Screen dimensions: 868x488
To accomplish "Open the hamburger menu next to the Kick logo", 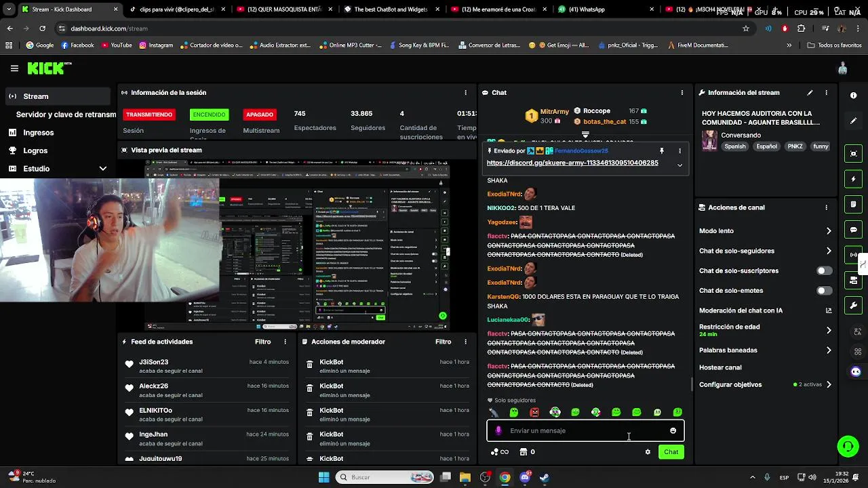I will [x=14, y=68].
